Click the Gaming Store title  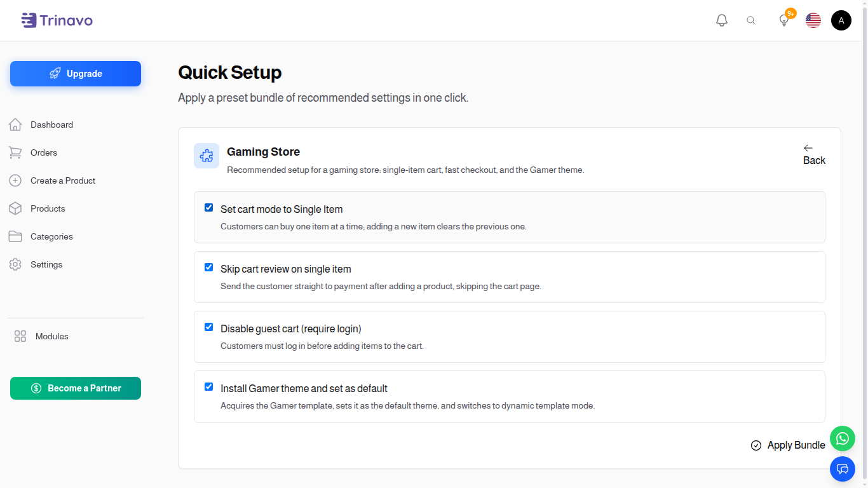pyautogui.click(x=263, y=152)
